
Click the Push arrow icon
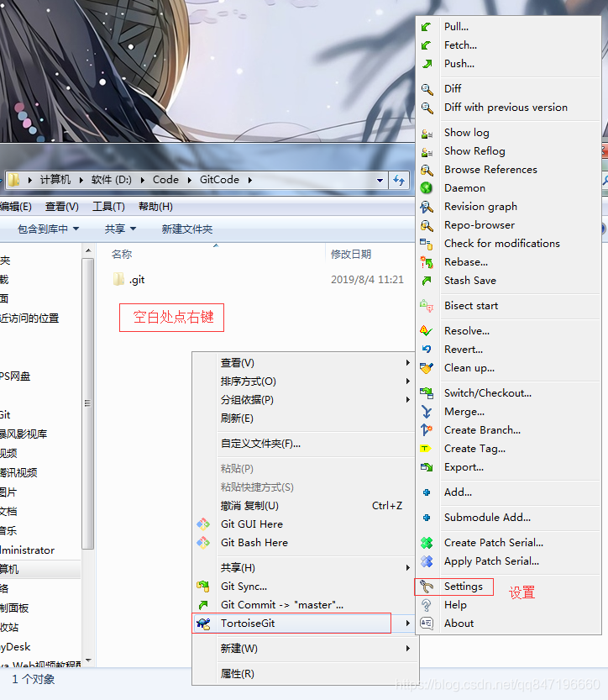427,64
